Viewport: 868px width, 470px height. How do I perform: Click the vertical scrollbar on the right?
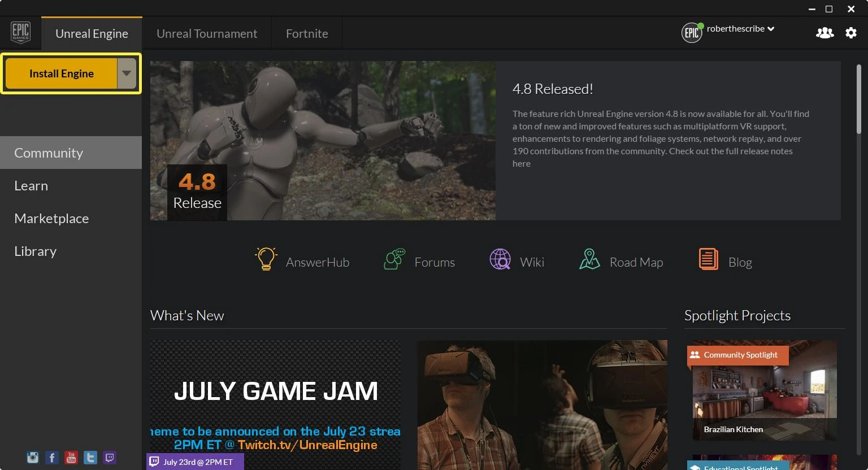click(860, 100)
